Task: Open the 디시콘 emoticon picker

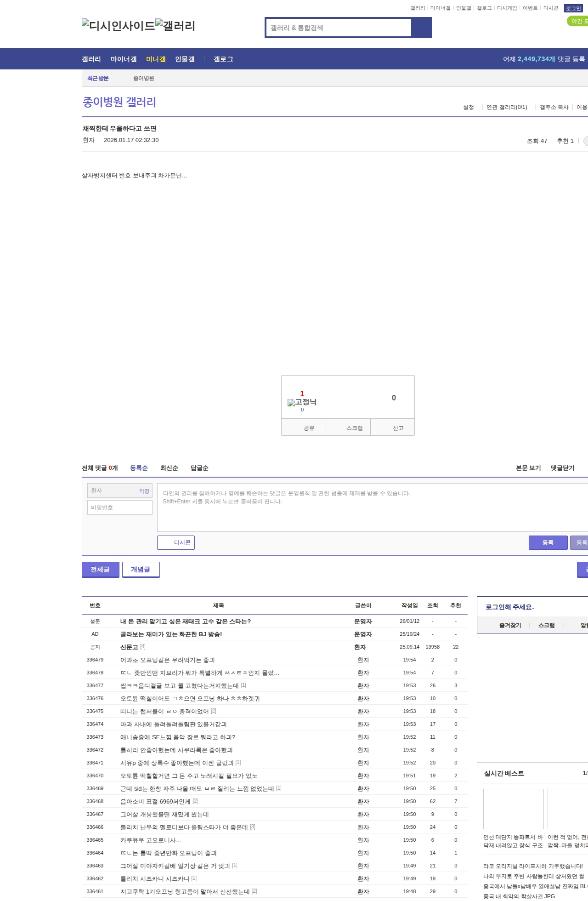Action: click(x=176, y=542)
